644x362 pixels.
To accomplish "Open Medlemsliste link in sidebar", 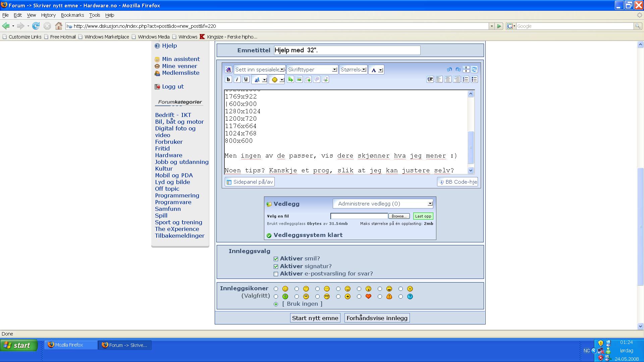I will point(180,73).
